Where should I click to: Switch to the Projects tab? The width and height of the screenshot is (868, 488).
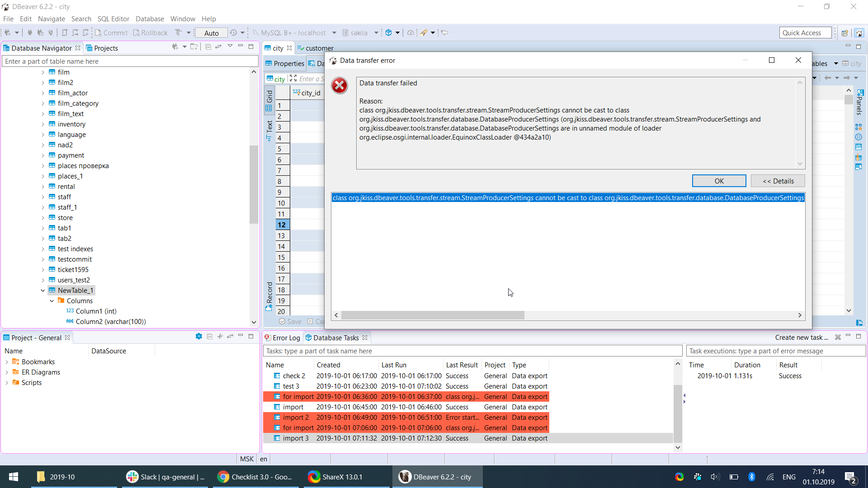coord(102,48)
